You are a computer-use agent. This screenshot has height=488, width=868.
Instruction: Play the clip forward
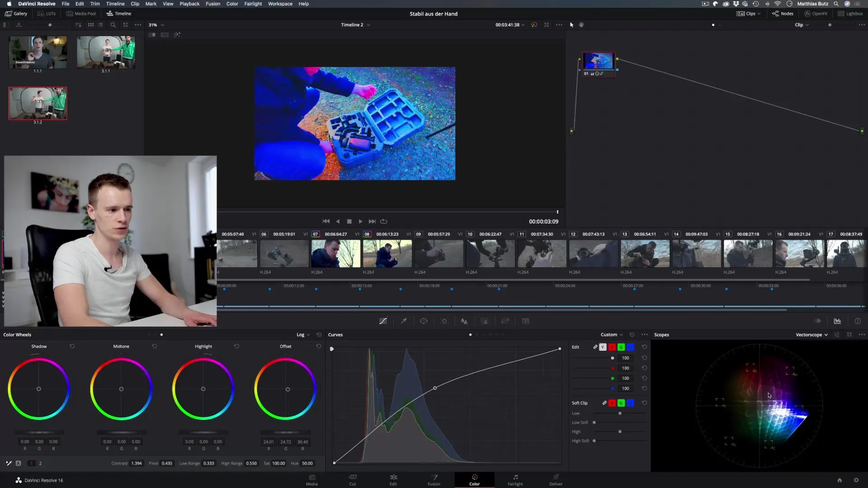(360, 221)
